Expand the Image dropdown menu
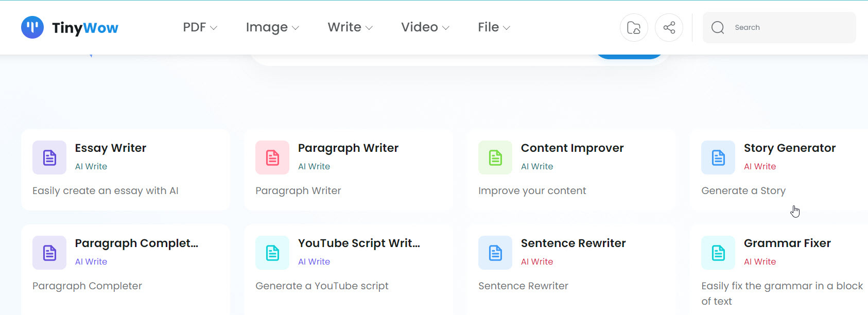This screenshot has height=315, width=868. (272, 27)
